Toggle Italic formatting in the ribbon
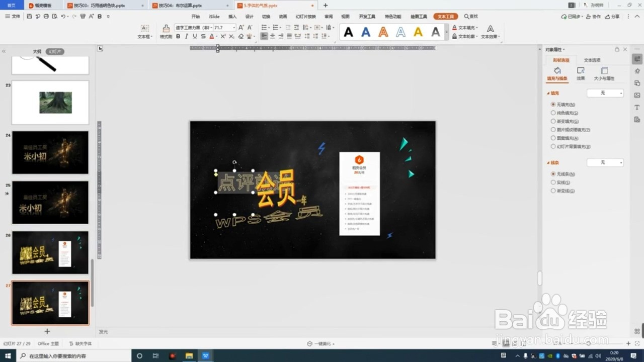Image resolution: width=644 pixels, height=362 pixels. pos(187,36)
